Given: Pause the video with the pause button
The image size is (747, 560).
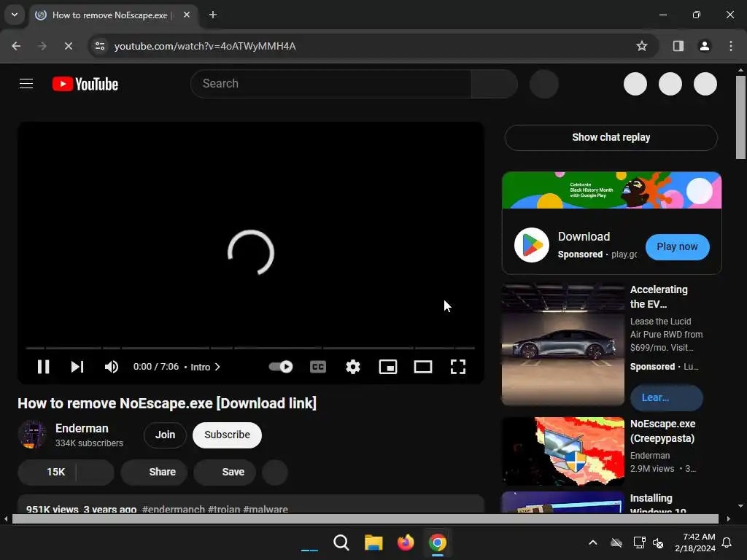Looking at the screenshot, I should point(43,367).
